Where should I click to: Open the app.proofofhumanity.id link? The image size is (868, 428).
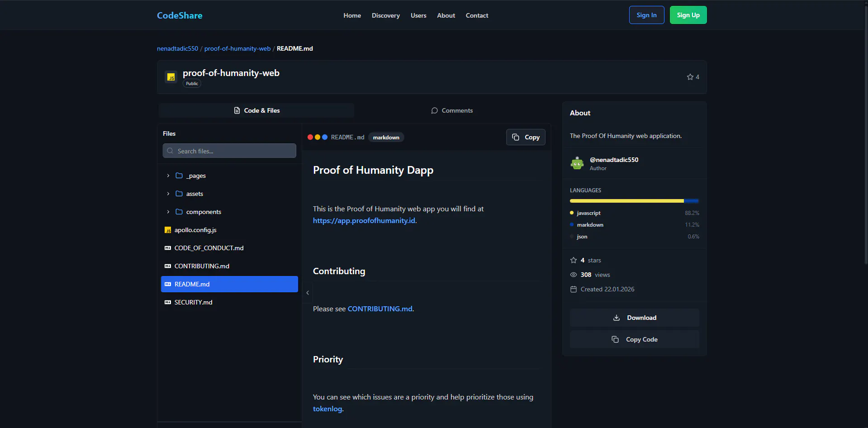click(364, 220)
